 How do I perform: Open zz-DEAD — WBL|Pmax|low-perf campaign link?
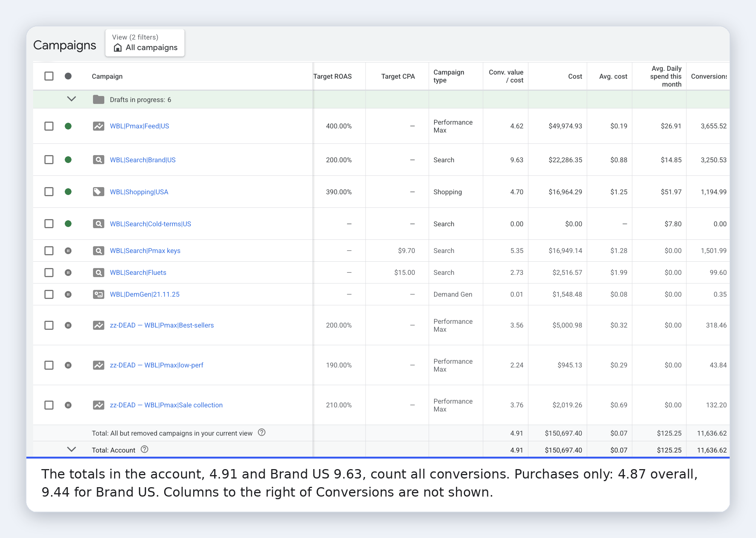coord(157,365)
